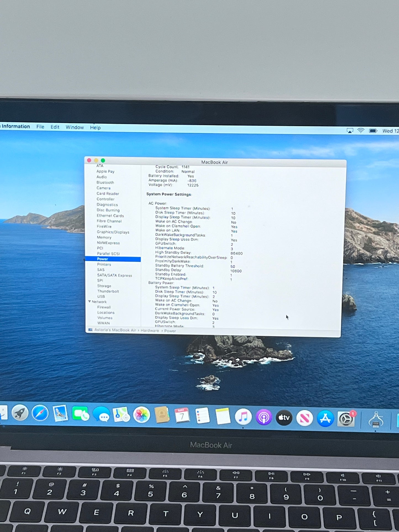Open the Edit menu
This screenshot has height=532, width=399.
coord(55,127)
